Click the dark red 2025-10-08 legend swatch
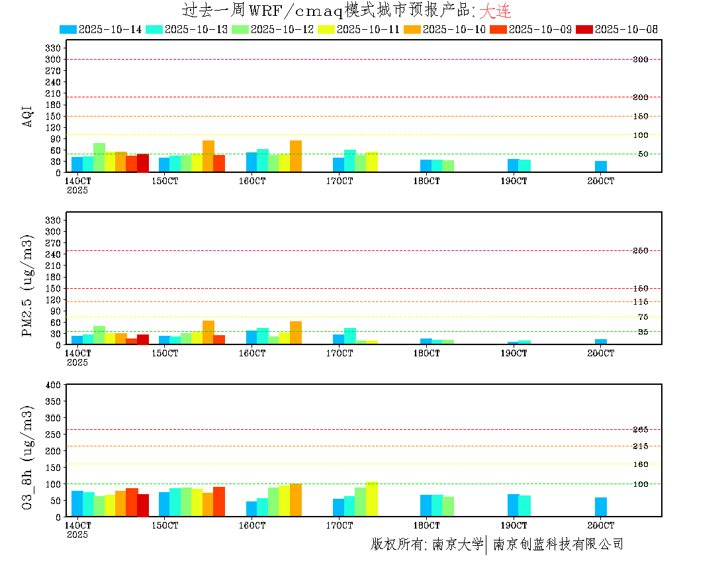Viewport: 728px width, 563px height. pyautogui.click(x=584, y=29)
